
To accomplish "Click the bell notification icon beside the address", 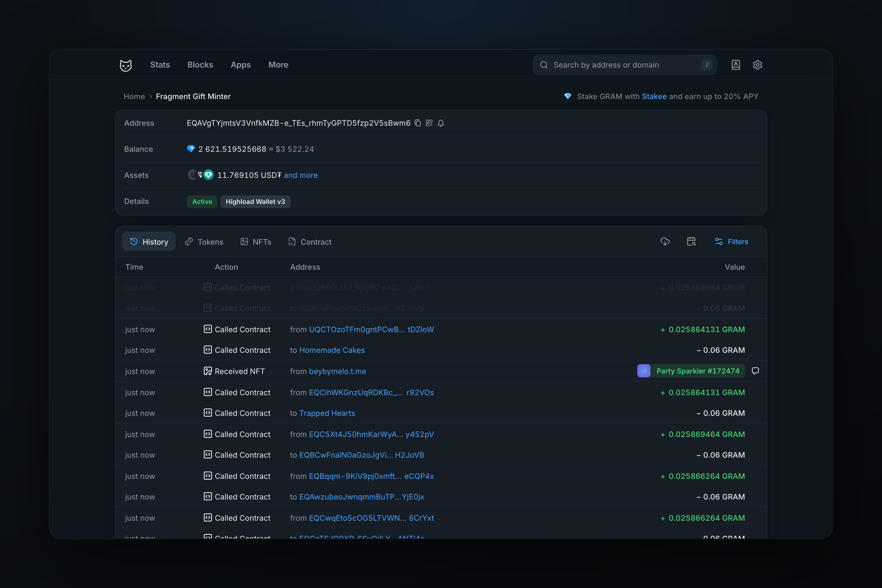I will tap(441, 123).
